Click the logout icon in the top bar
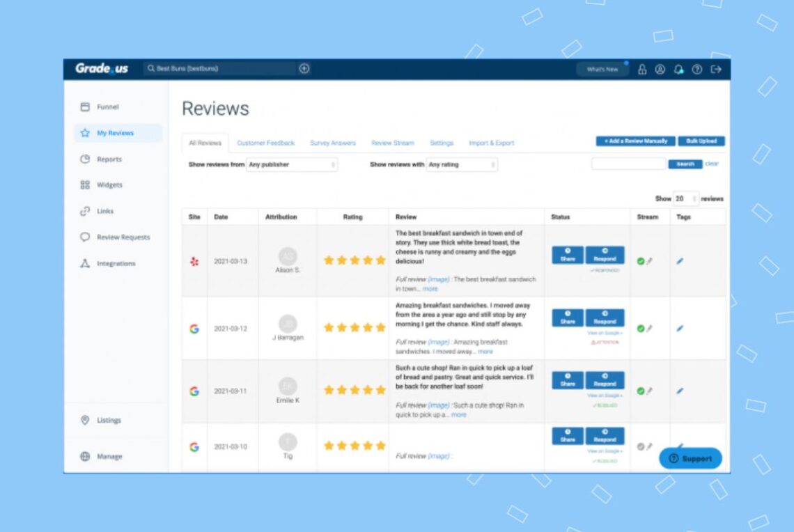Screen dimensions: 794x532 pyautogui.click(x=715, y=69)
